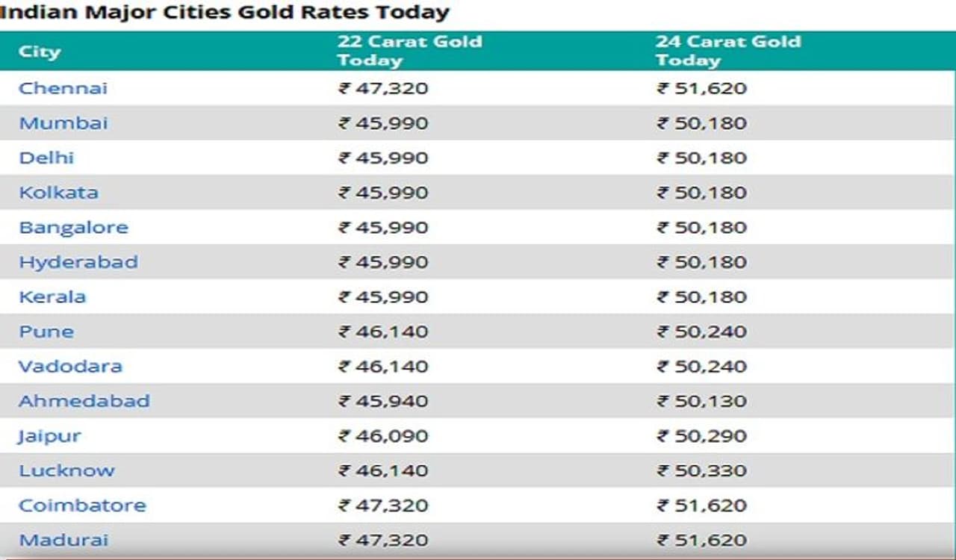Viewport: 956px width, 560px height.
Task: Open the Vadodara city link
Action: (70, 366)
